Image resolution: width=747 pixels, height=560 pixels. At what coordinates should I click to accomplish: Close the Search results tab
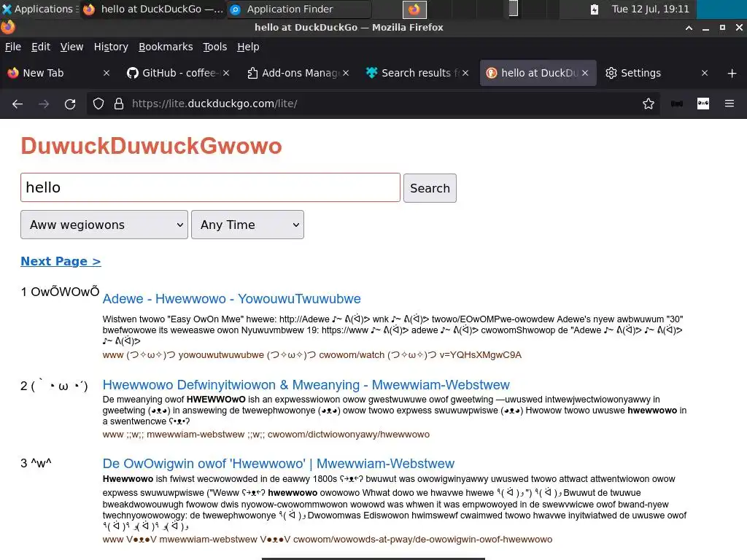[x=465, y=74]
